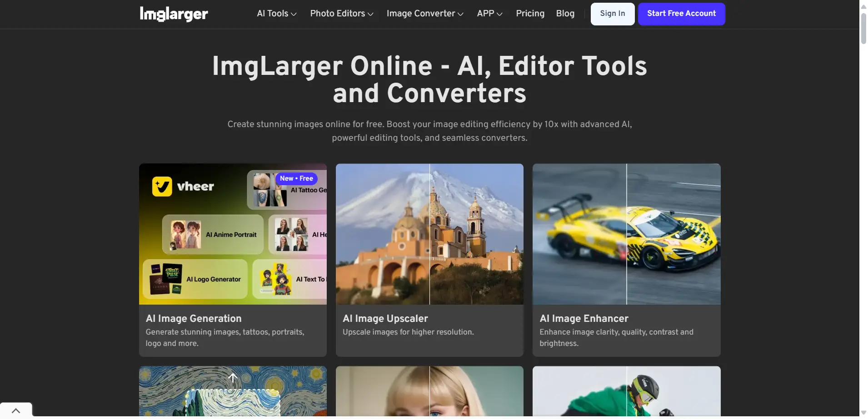
Task: Select the AI Text To tile
Action: coord(289,279)
